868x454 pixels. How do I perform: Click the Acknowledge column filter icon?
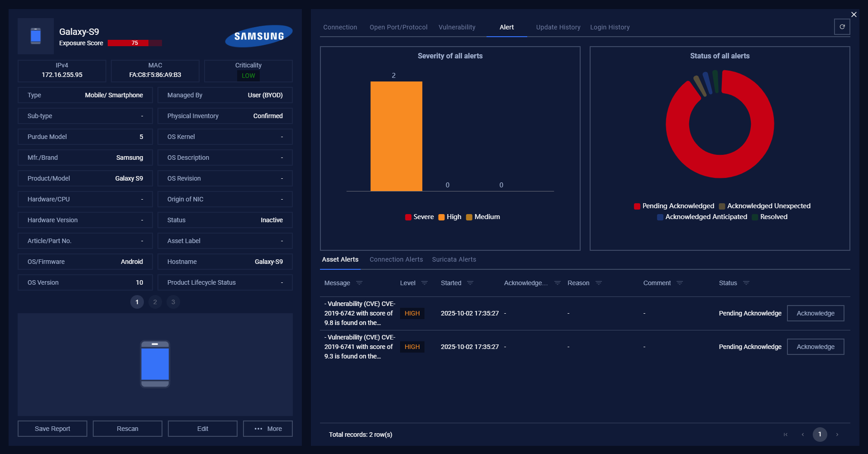tap(558, 283)
